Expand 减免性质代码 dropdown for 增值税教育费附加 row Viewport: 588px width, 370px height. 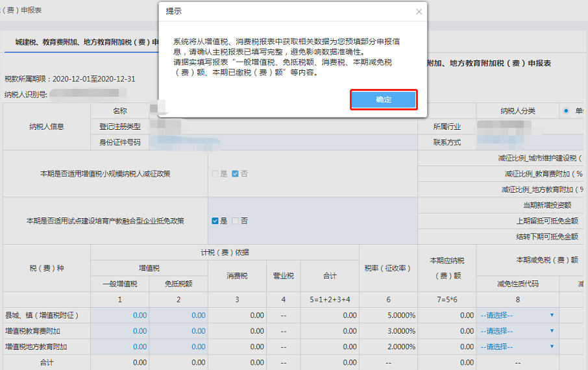[517, 331]
